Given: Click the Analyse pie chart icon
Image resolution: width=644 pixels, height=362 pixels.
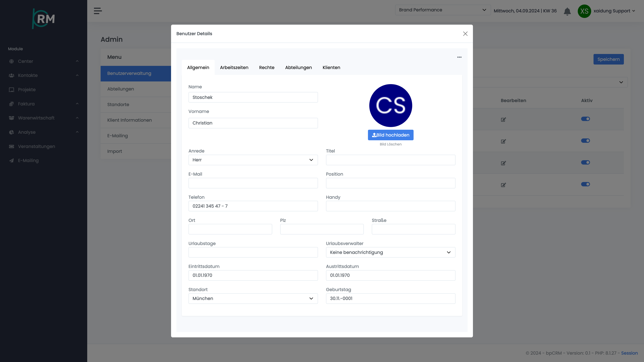Looking at the screenshot, I should 12,132.
